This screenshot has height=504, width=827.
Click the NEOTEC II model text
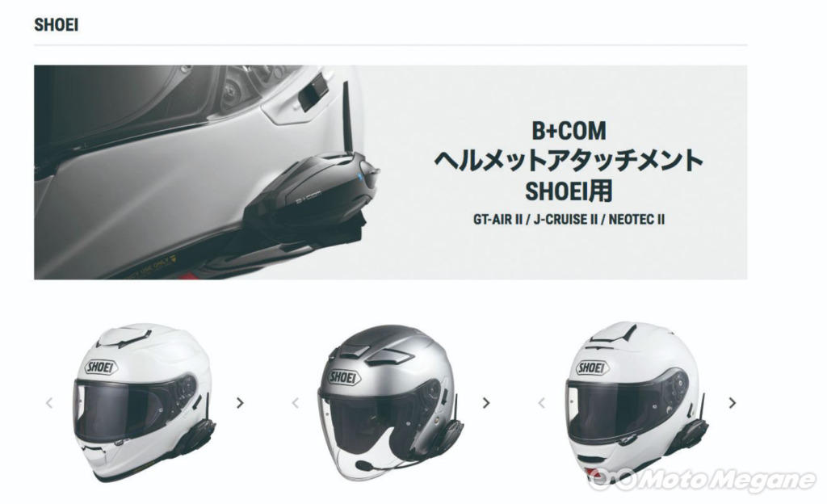636,220
